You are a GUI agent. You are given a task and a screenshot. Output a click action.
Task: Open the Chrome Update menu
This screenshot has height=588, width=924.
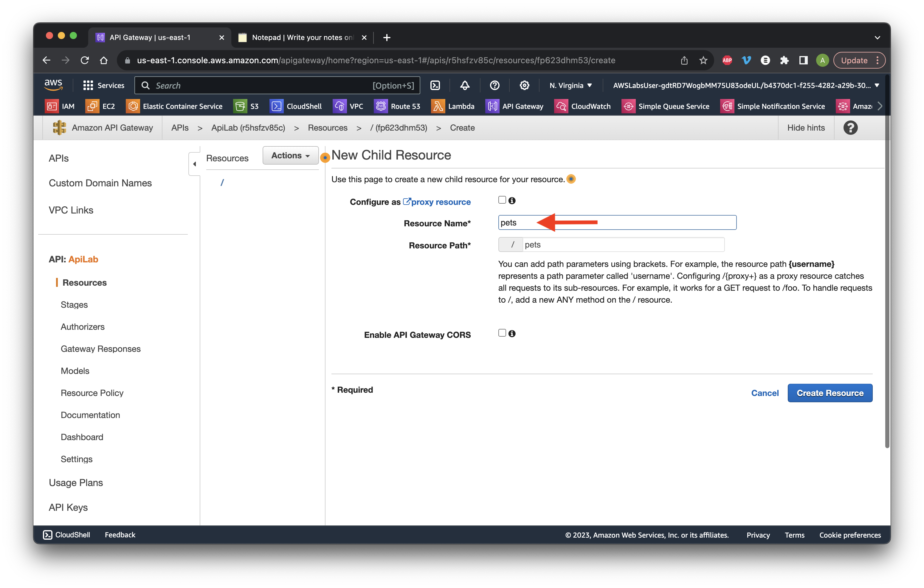pos(859,60)
